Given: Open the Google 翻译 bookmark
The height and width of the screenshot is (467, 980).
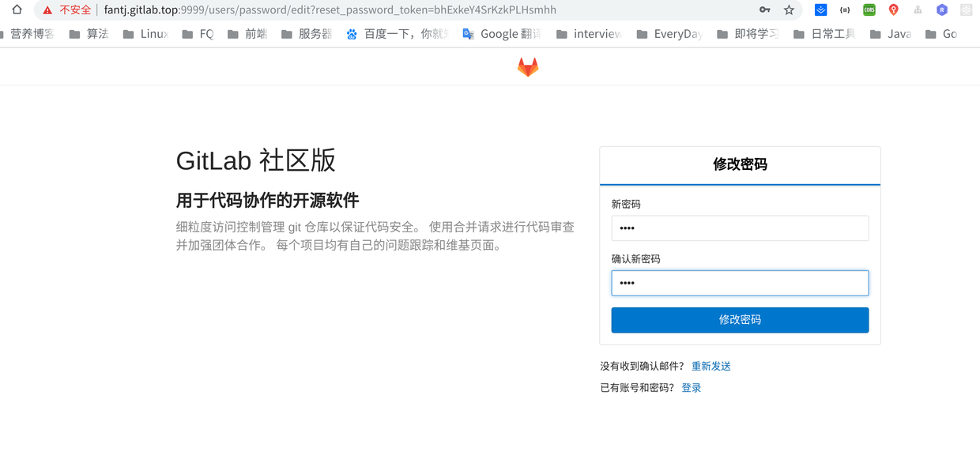Looking at the screenshot, I should tap(502, 34).
